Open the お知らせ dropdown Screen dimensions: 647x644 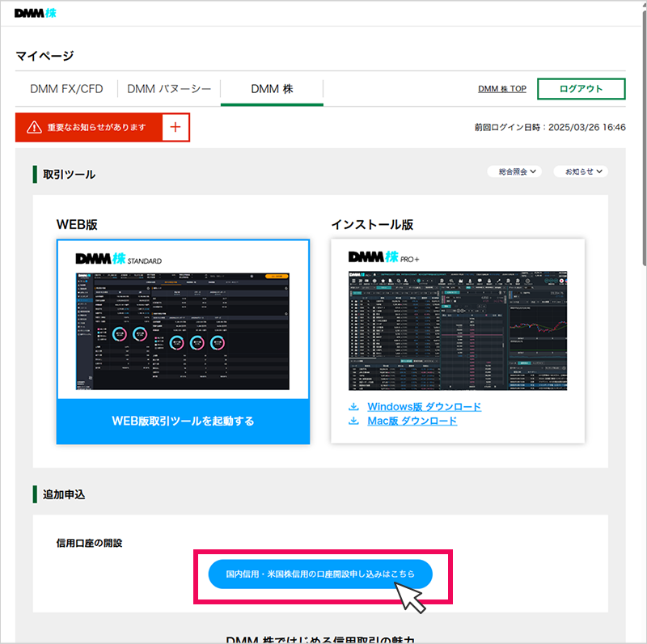coord(581,172)
